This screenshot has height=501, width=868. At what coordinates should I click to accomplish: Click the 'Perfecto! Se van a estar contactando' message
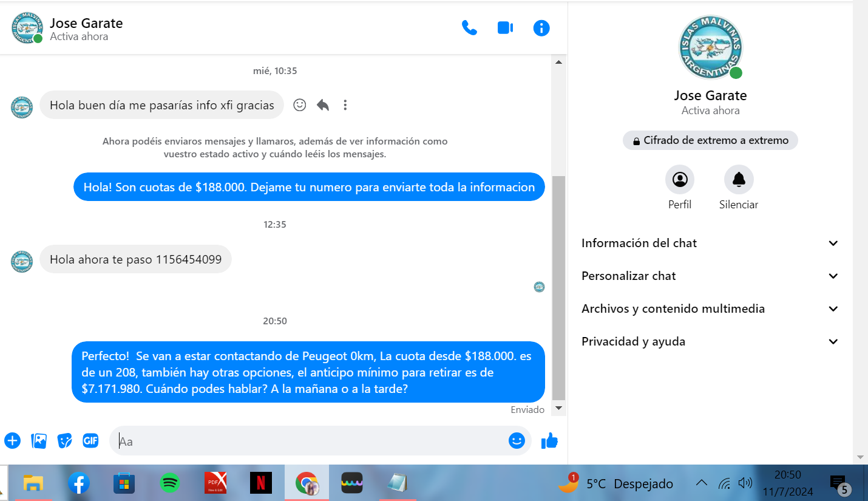[308, 372]
